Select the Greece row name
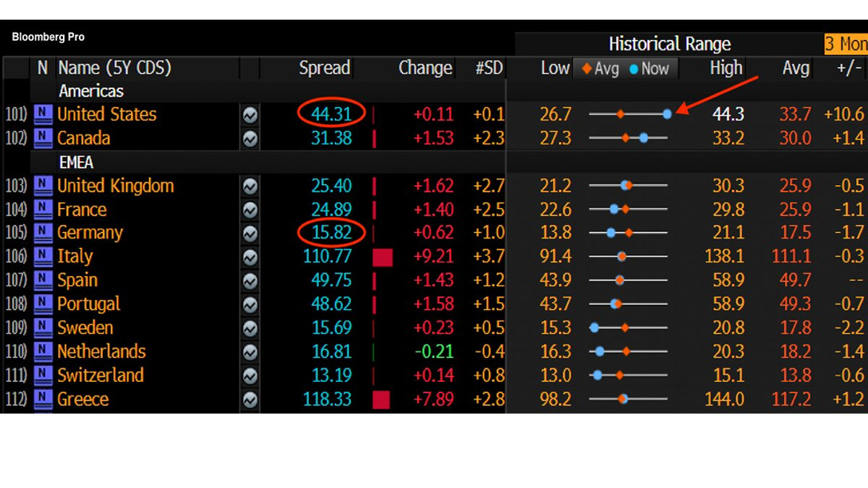The width and height of the screenshot is (868, 488). 83,399
